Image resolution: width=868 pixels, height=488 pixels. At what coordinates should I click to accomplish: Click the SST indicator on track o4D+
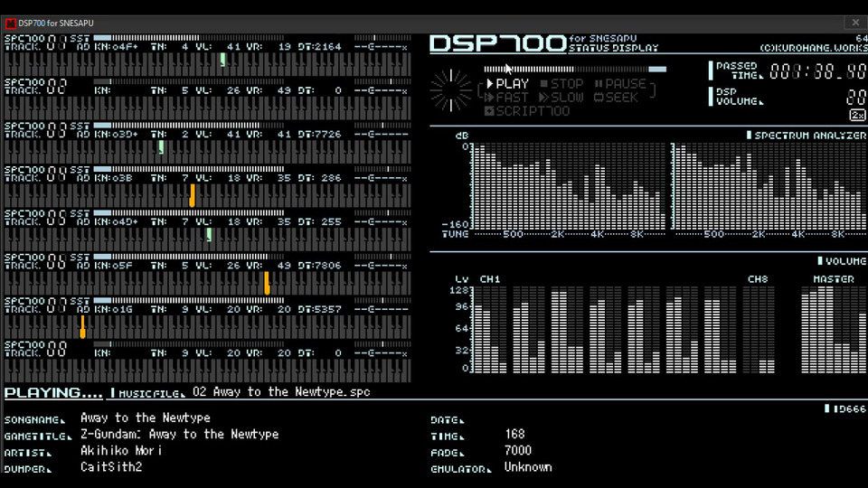80,213
